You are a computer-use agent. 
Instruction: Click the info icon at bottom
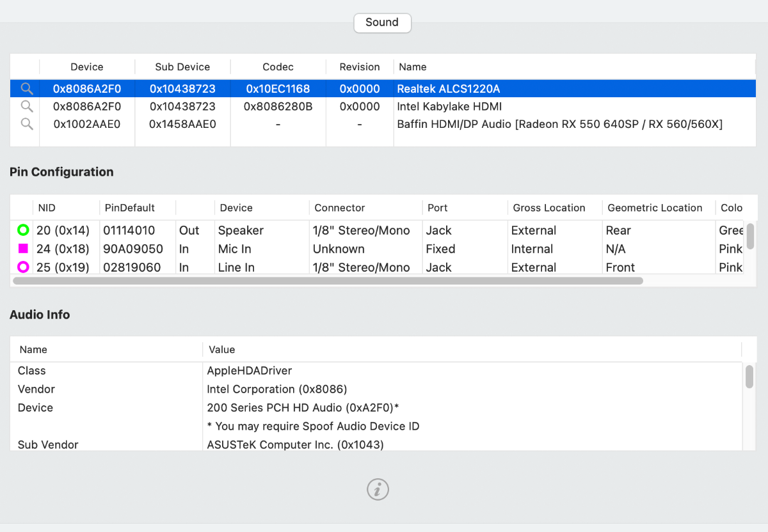click(x=378, y=489)
